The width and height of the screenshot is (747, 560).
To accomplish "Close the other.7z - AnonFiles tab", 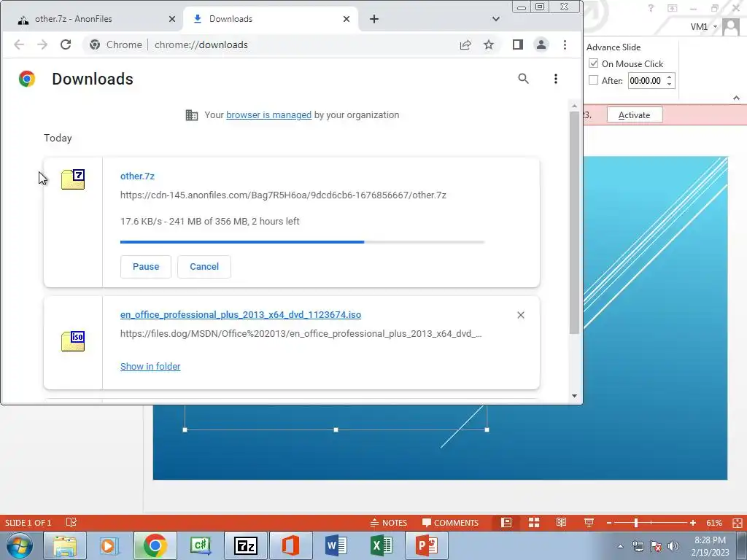I will (172, 19).
